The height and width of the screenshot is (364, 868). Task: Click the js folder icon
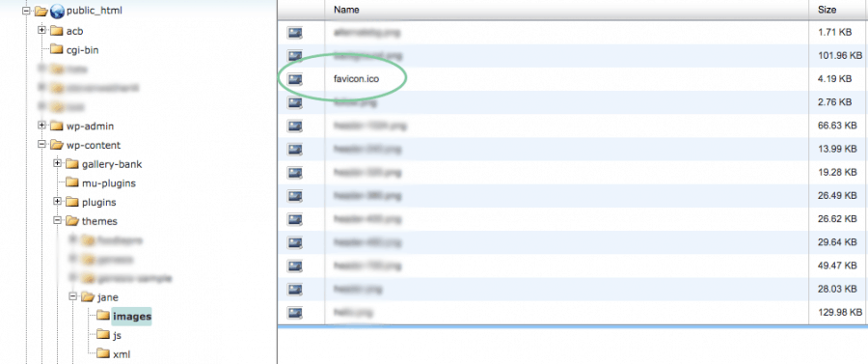(x=103, y=334)
